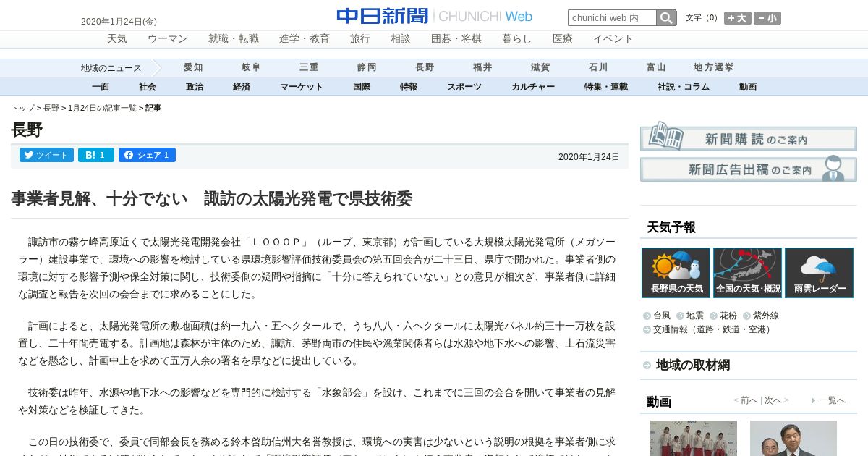Screen dimensions: 868x456
Task: Select 長野 regional news tab
Action: point(425,67)
